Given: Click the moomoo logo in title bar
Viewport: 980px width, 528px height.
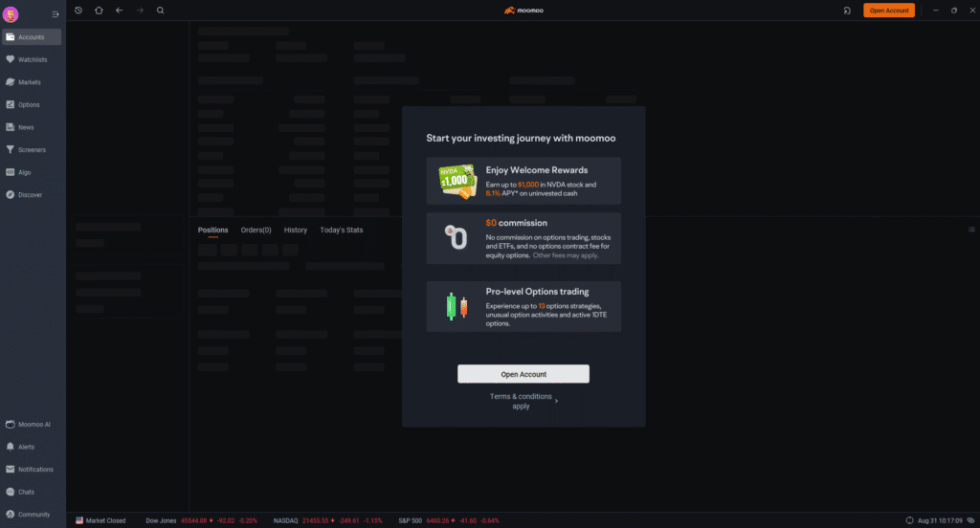Looking at the screenshot, I should click(523, 10).
